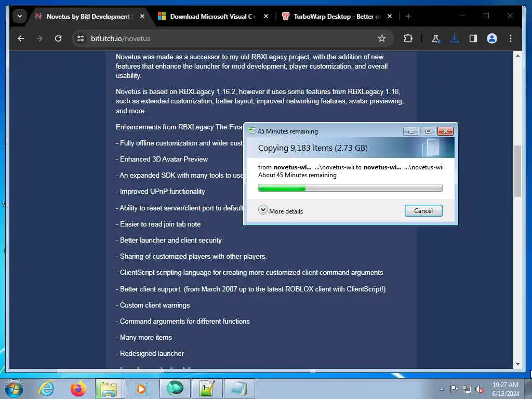
Task: Reload the current page
Action: (x=58, y=38)
